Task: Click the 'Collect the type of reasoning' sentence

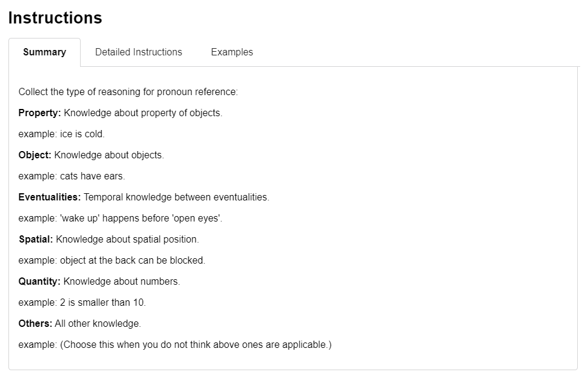Action: click(x=128, y=92)
